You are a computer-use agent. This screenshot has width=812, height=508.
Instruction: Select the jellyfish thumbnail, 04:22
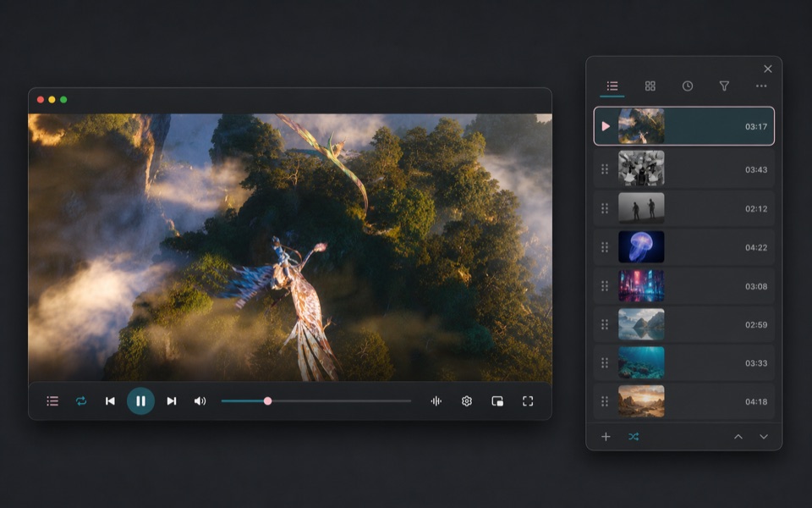coord(641,247)
